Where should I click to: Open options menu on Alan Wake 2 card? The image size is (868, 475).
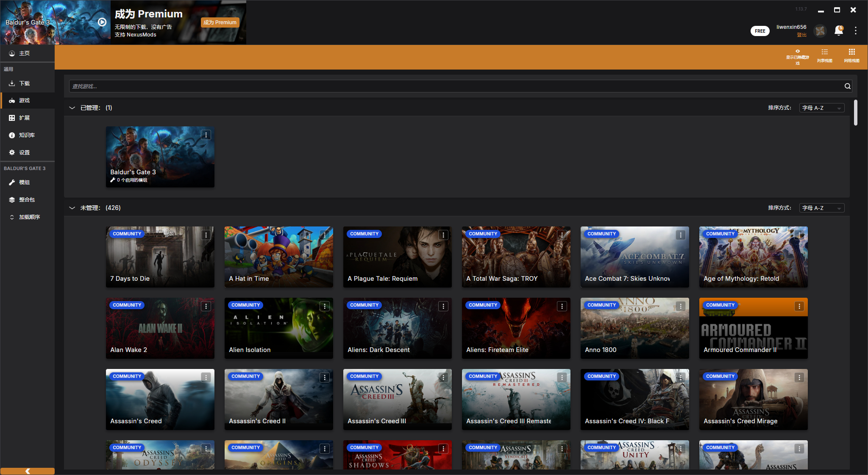[x=206, y=306]
